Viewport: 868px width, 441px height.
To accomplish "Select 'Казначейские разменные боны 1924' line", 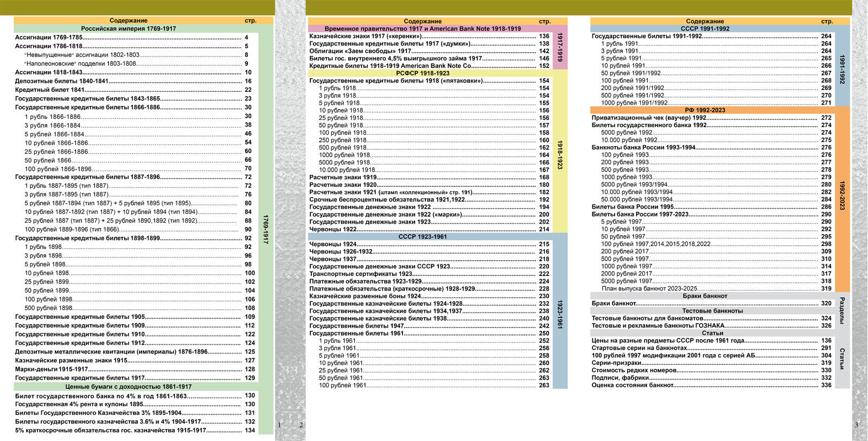I will [x=429, y=296].
